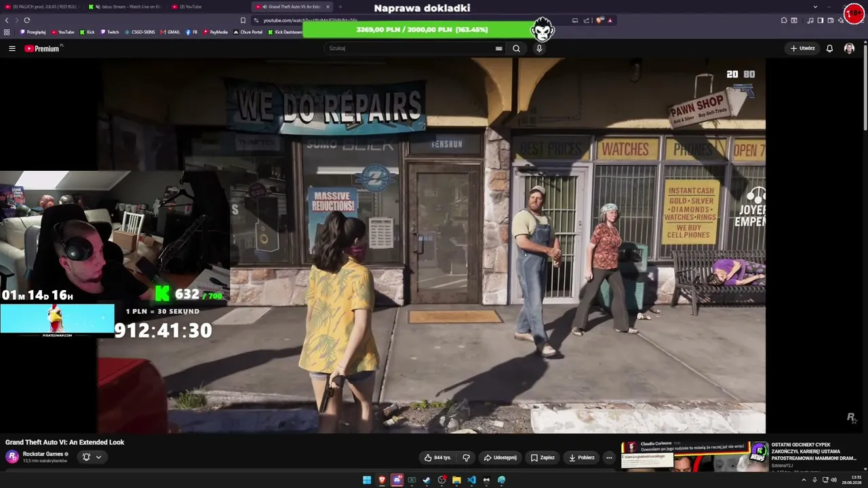
Task: Click the Zapisz save button
Action: (x=542, y=457)
